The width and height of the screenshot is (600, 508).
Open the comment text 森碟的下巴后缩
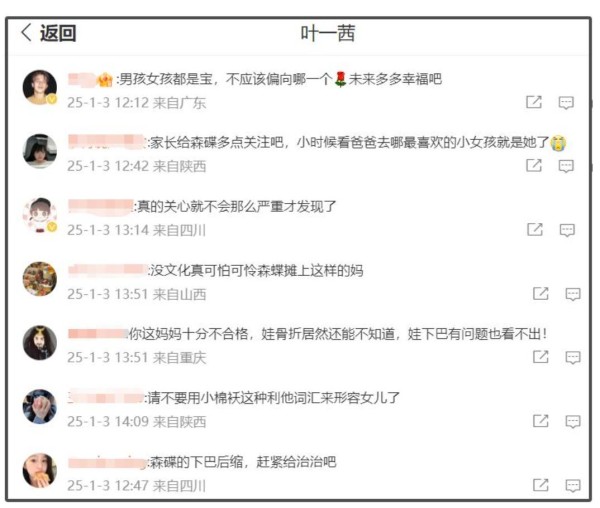point(197,462)
